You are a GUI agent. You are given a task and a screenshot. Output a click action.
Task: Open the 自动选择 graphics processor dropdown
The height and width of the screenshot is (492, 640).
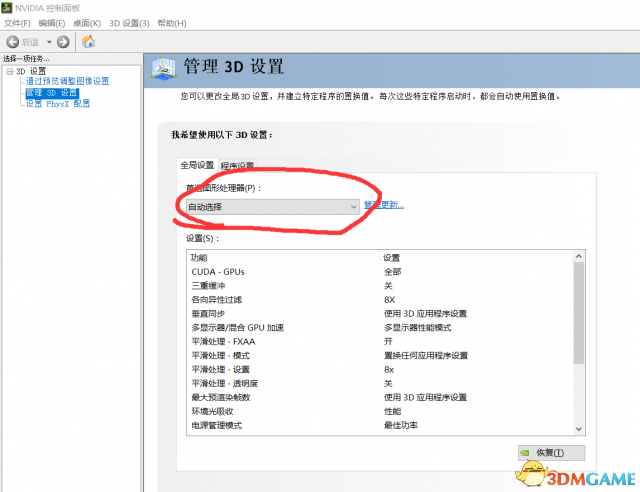[x=273, y=207]
